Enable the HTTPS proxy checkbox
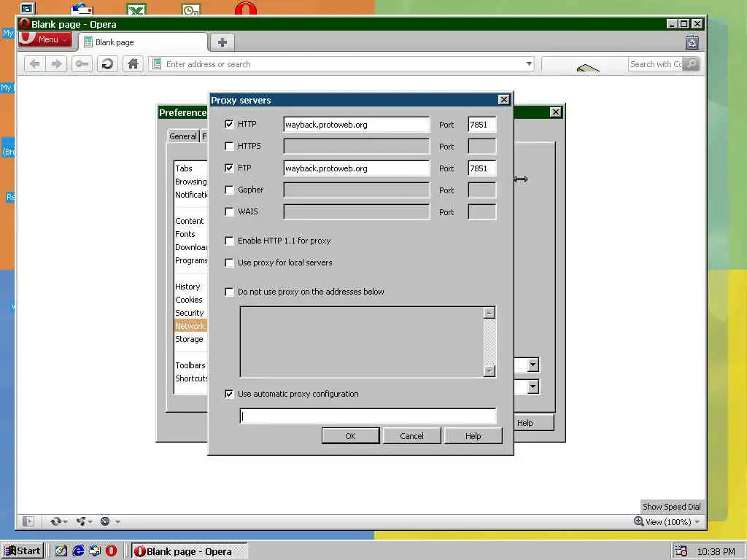This screenshot has height=560, width=747. [229, 146]
